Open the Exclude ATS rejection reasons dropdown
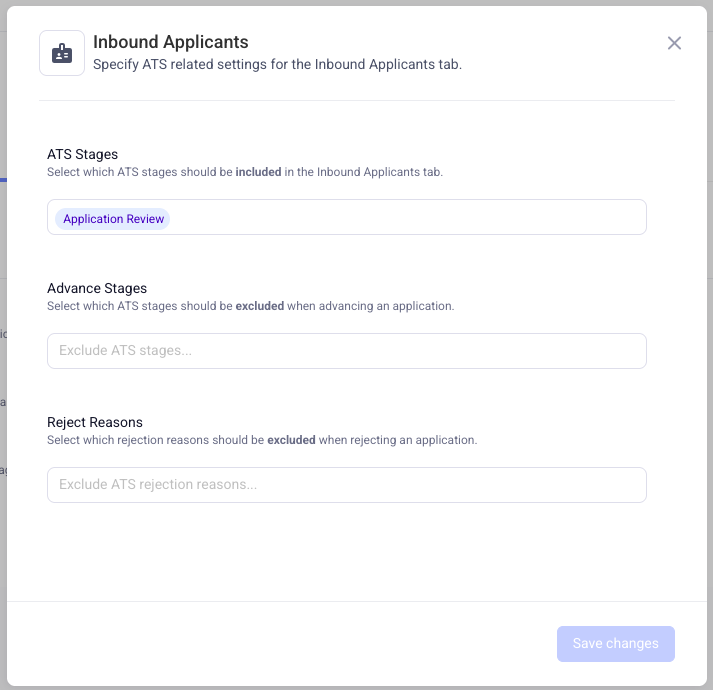The height and width of the screenshot is (690, 713). (346, 485)
